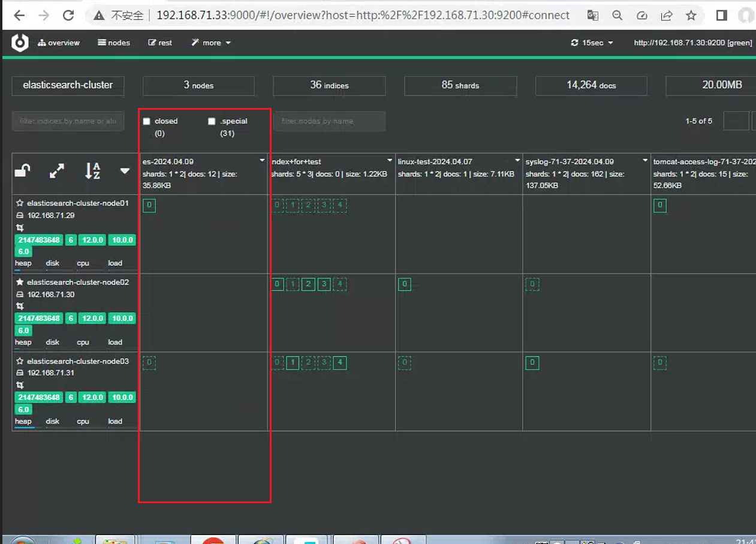Toggle the .special indices checkbox

212,121
